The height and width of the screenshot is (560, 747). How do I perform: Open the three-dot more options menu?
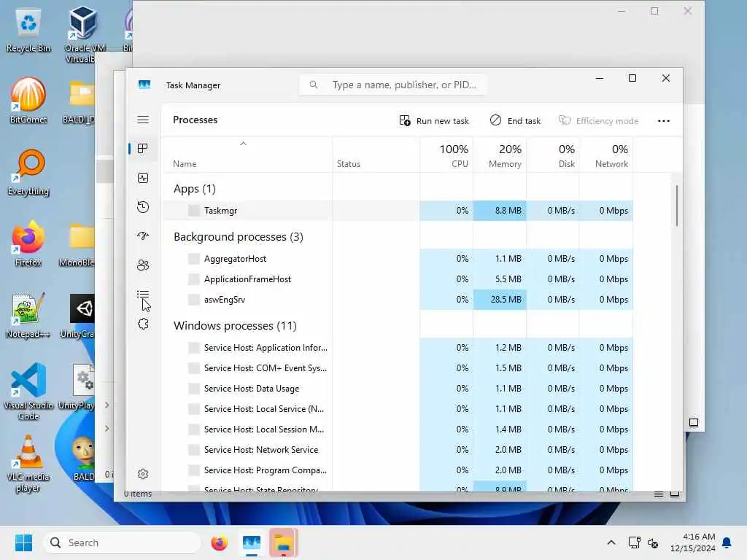click(x=664, y=121)
